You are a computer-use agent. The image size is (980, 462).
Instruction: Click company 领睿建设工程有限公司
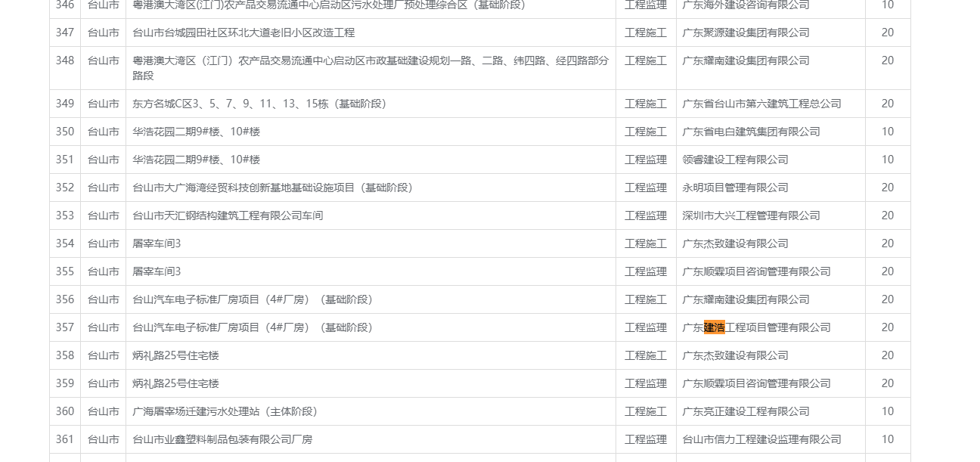pos(735,160)
